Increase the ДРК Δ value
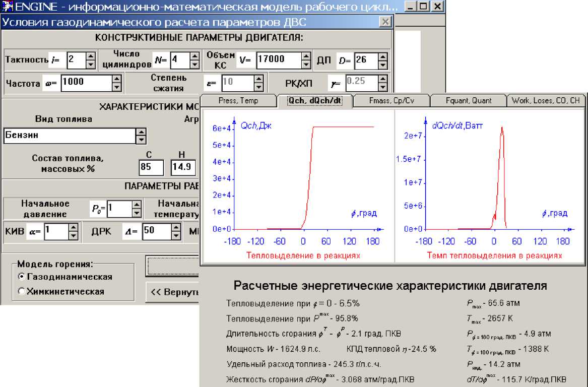Viewport: 588px width, 387px height. tap(176, 227)
